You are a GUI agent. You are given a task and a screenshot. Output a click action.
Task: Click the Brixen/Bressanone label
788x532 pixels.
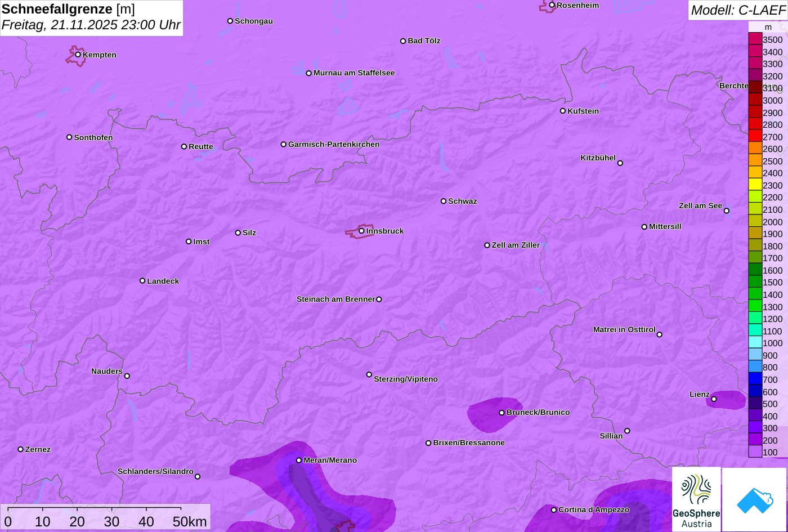coord(469,442)
